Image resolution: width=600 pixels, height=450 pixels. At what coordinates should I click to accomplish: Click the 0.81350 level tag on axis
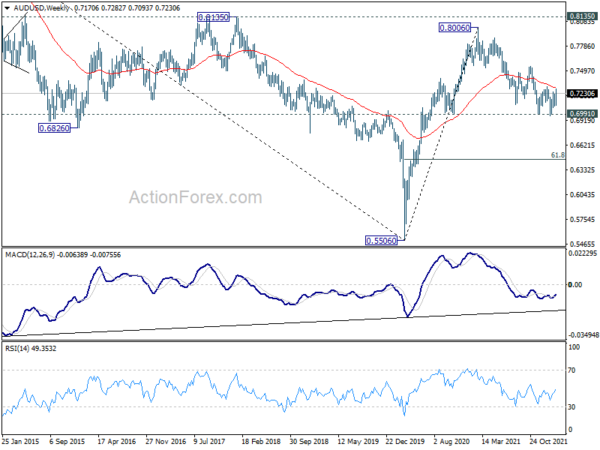click(x=582, y=16)
